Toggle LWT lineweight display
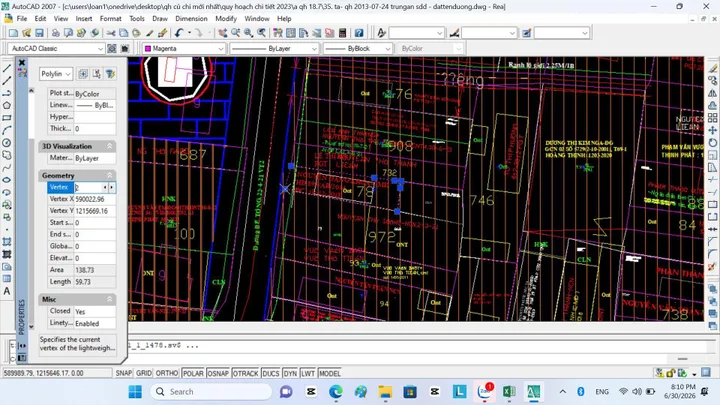This screenshot has width=720, height=405. point(308,373)
